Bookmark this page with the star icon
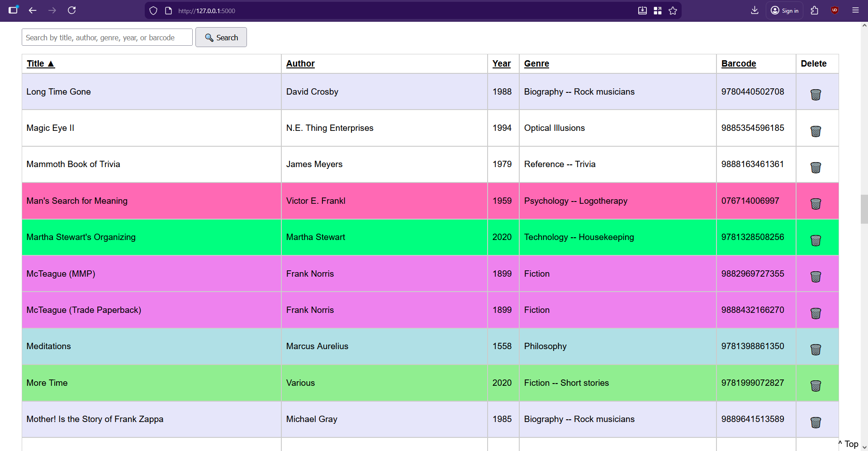 tap(673, 11)
